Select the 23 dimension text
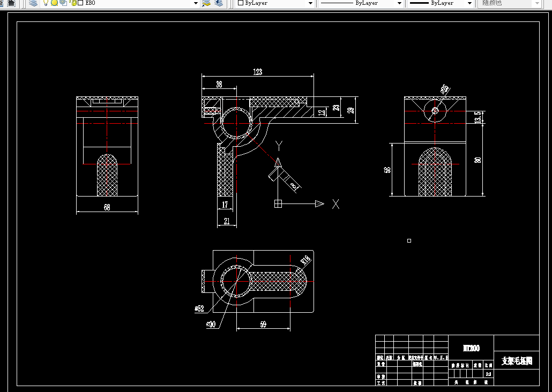Screen dimensions: 552x392 (337, 107)
